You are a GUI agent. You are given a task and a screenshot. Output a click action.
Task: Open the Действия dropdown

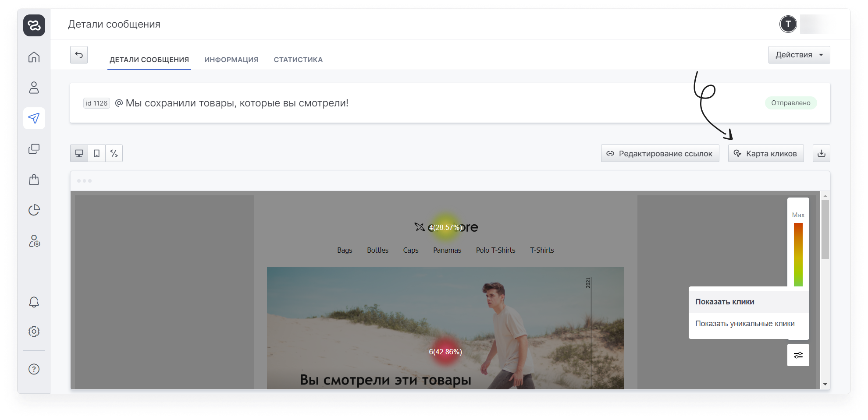click(799, 55)
